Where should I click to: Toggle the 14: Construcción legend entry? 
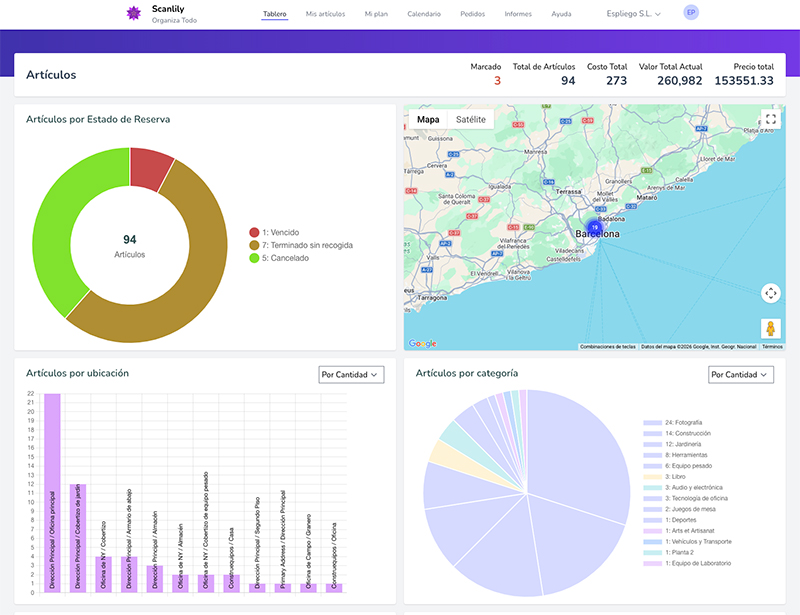click(677, 433)
